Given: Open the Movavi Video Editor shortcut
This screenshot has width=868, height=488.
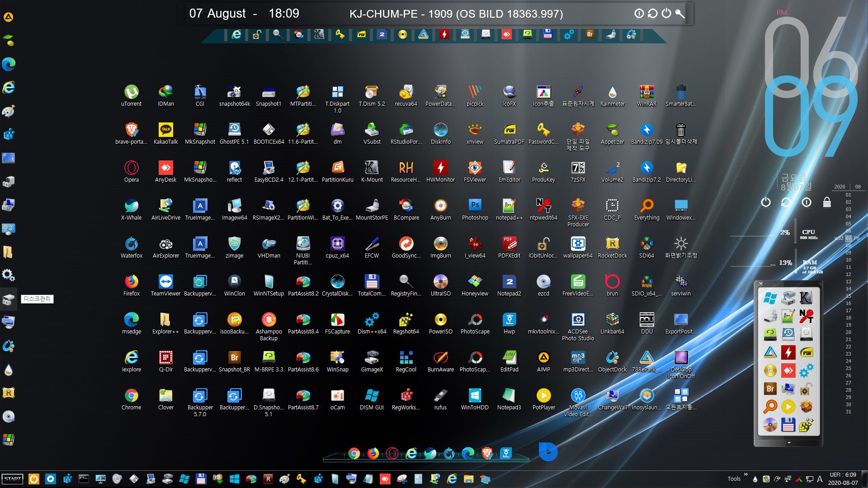Looking at the screenshot, I should coord(578,402).
